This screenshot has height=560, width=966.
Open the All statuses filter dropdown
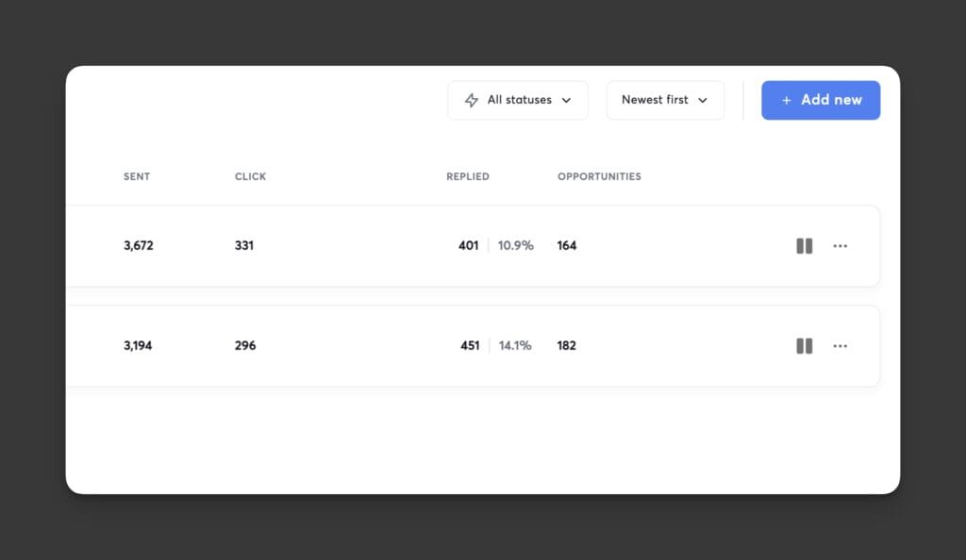tap(518, 100)
